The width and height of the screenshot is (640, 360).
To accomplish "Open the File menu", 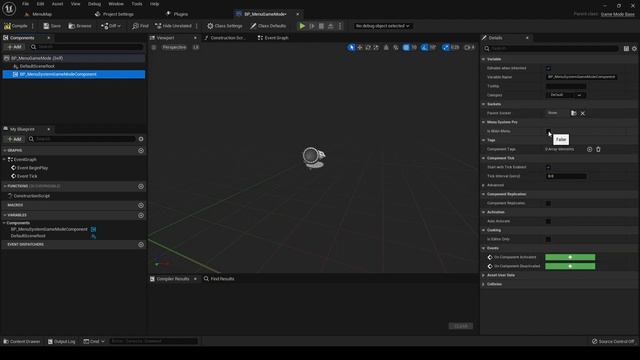I will (x=25, y=4).
